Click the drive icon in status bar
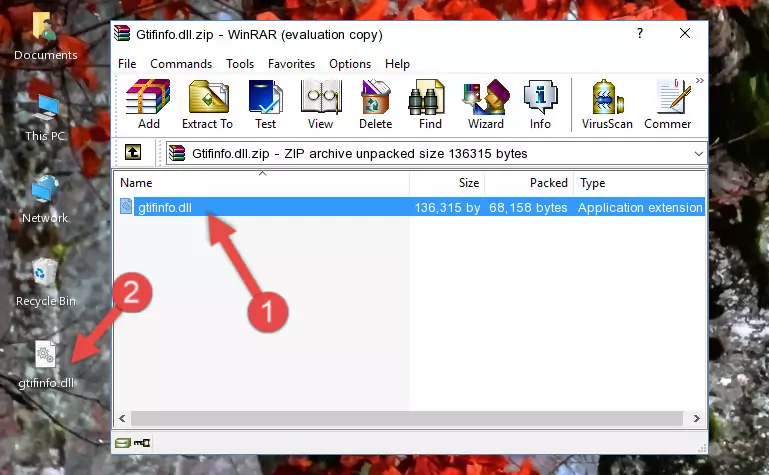Image resolution: width=769 pixels, height=475 pixels. pyautogui.click(x=123, y=443)
